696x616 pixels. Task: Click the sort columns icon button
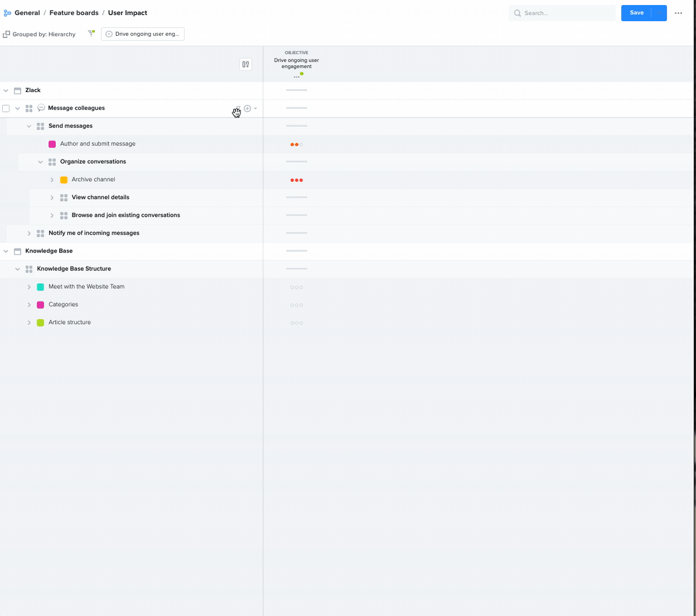click(245, 65)
